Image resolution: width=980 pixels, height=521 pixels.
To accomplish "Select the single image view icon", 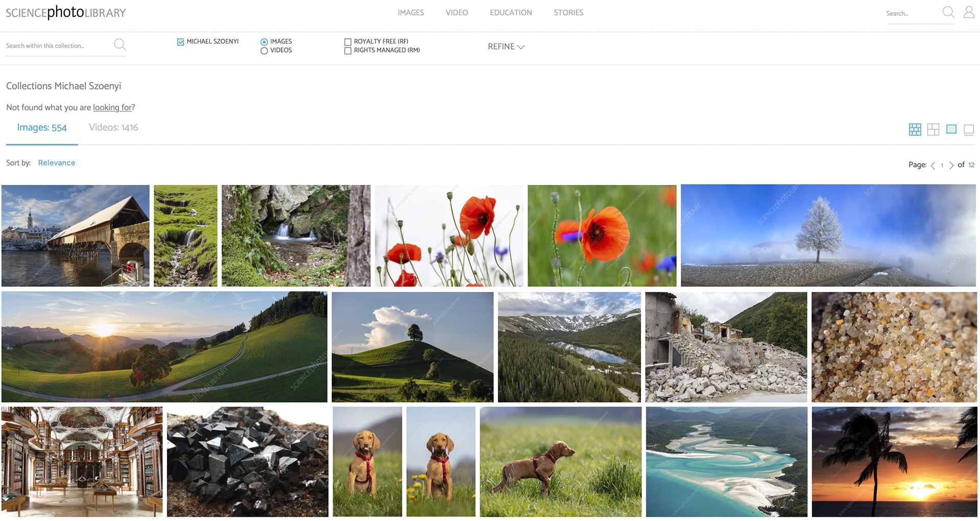I will tap(951, 130).
